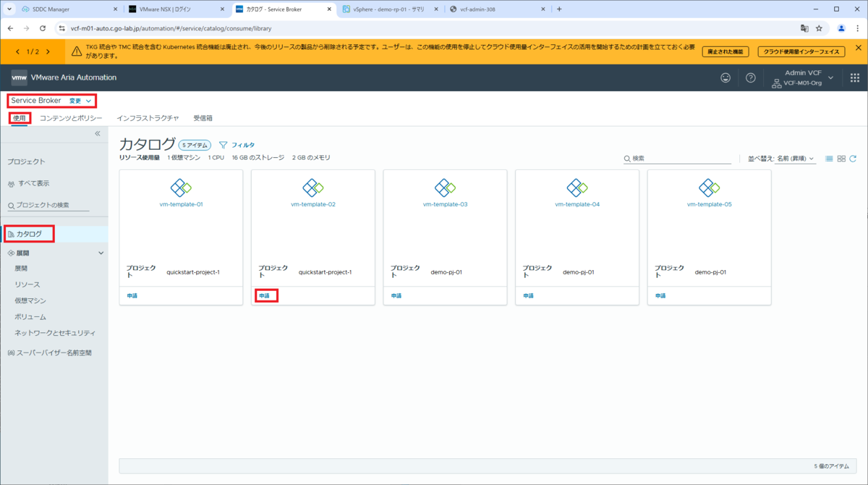Open the help question mark icon

(x=751, y=77)
